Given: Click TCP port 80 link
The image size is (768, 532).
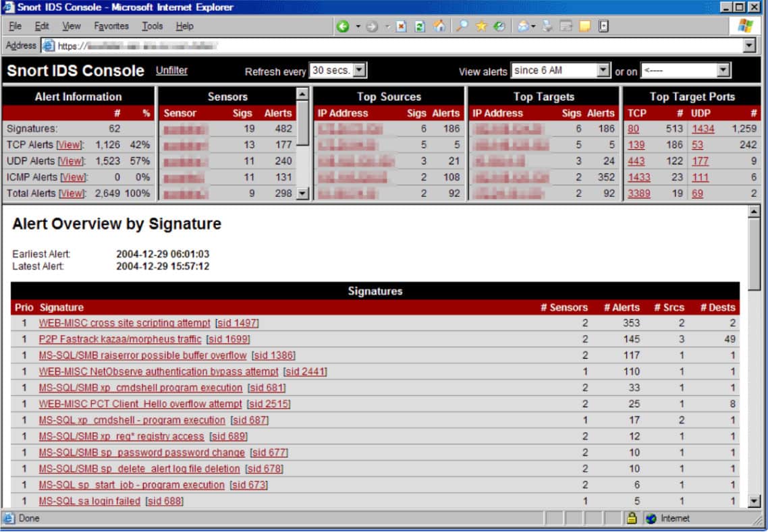Looking at the screenshot, I should point(633,129).
